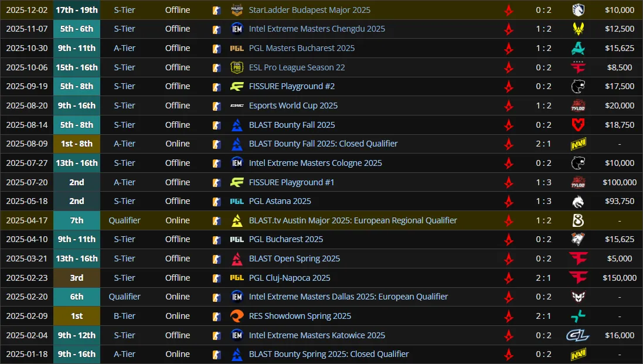
Task: Open the Intel Extreme Masters Dallas 2025: European Qualifier link
Action: click(349, 297)
